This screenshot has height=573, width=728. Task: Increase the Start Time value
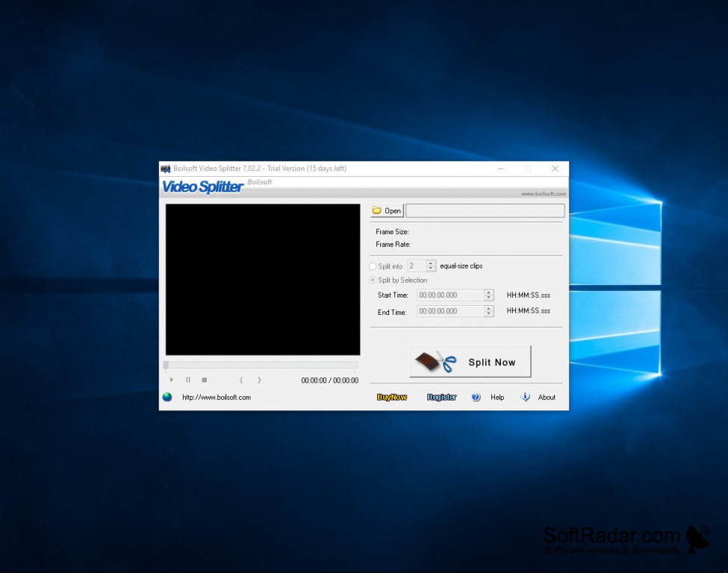pos(488,292)
